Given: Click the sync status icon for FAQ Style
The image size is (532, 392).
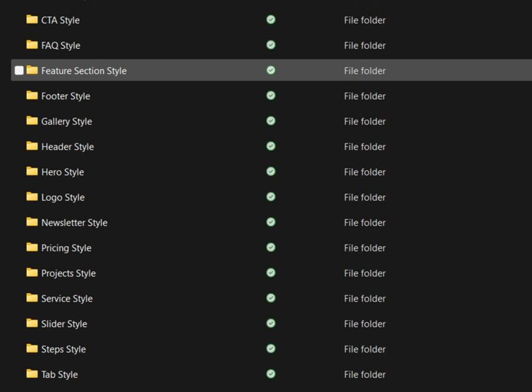Looking at the screenshot, I should 271,45.
